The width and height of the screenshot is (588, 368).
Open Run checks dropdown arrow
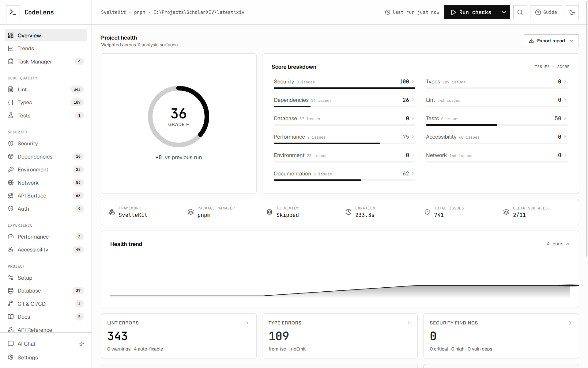pos(504,12)
